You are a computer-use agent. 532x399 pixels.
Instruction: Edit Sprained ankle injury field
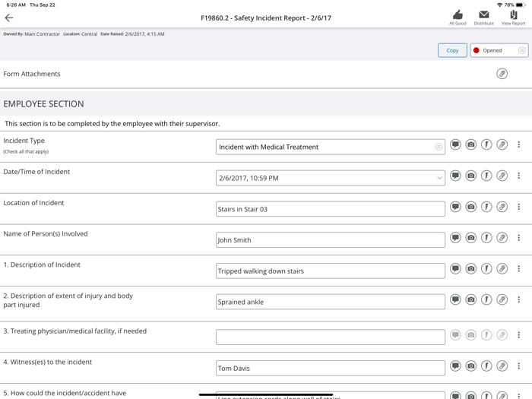tap(330, 302)
